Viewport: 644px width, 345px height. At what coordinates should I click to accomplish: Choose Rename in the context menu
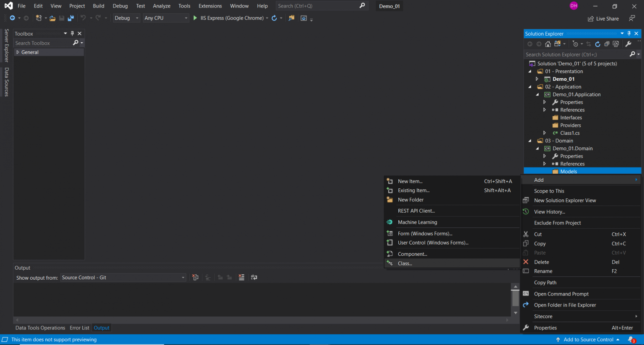[543, 271]
